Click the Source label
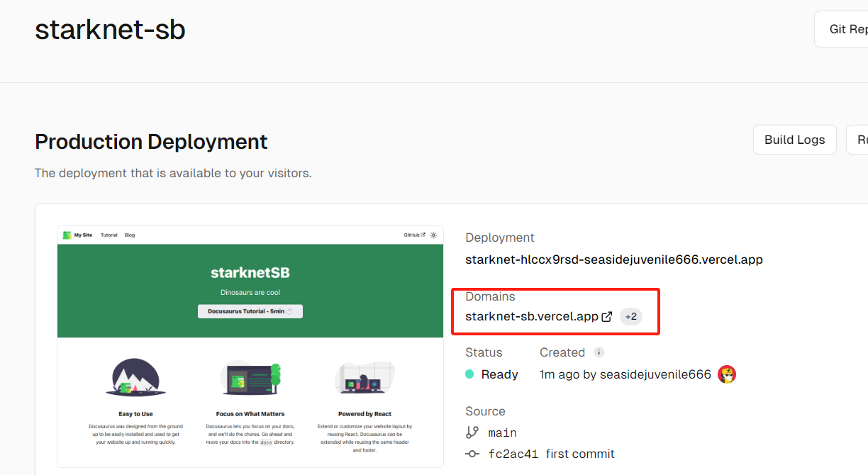868x475 pixels. point(485,411)
